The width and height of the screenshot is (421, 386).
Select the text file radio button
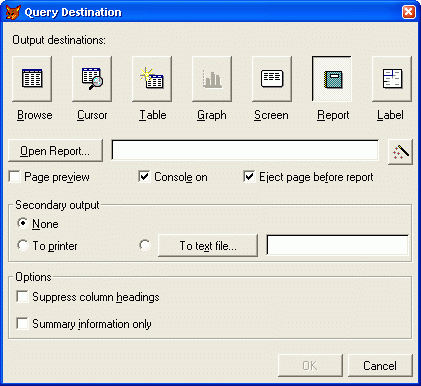click(145, 245)
